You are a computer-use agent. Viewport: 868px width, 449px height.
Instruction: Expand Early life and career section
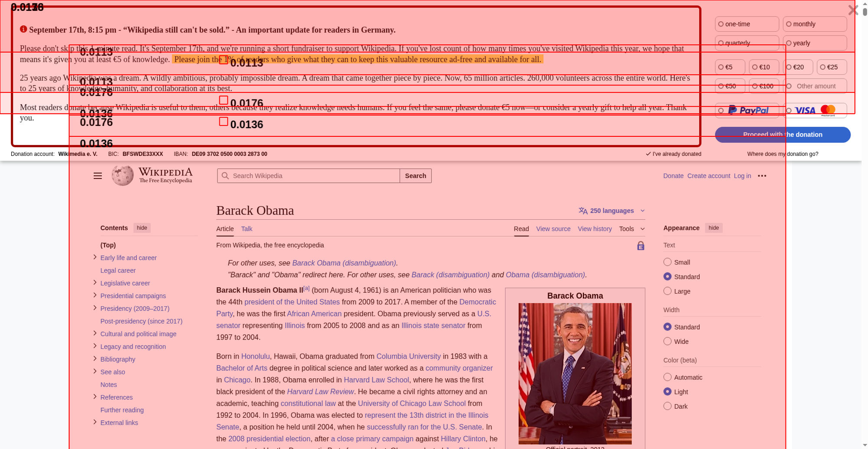tap(95, 257)
